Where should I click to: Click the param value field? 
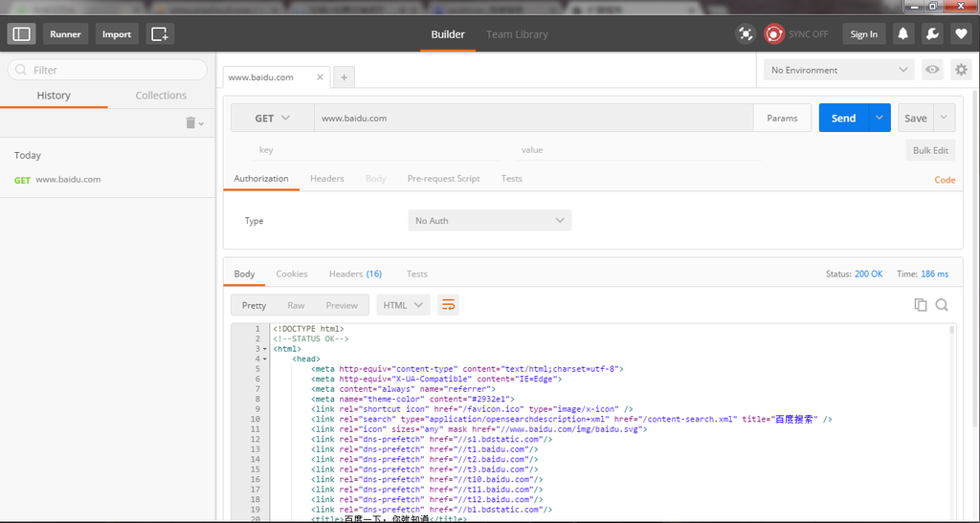638,150
